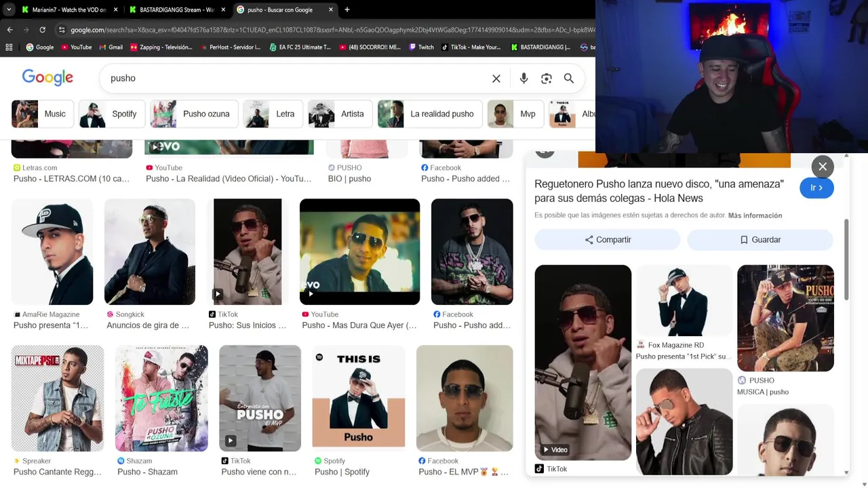Click the Guardar save button
Viewport: 868px width, 488px height.
(760, 240)
